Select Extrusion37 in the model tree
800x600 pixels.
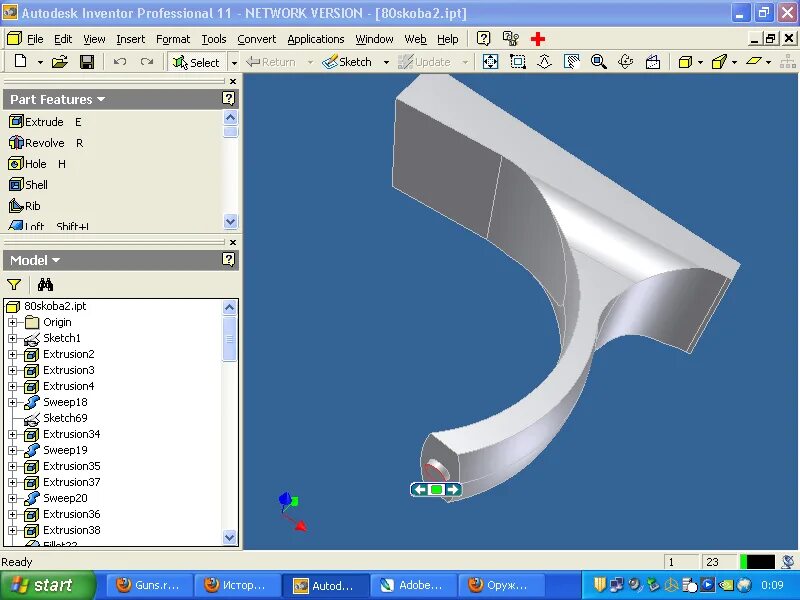coord(71,482)
